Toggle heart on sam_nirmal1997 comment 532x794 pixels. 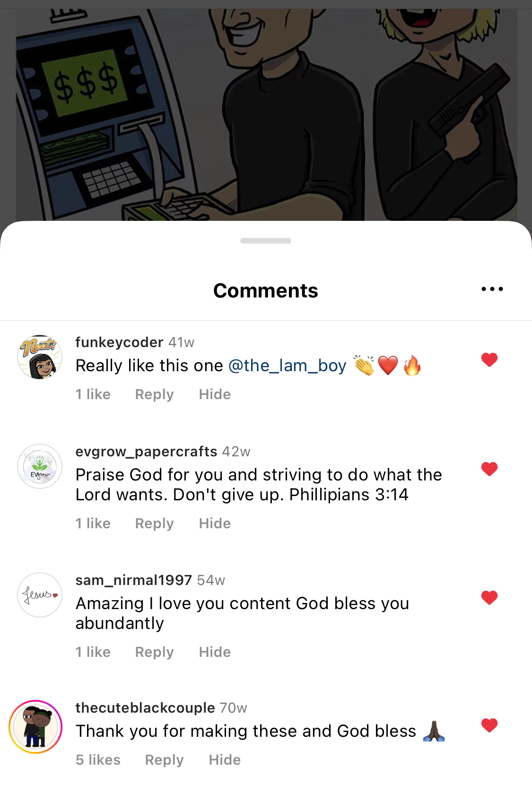(489, 598)
